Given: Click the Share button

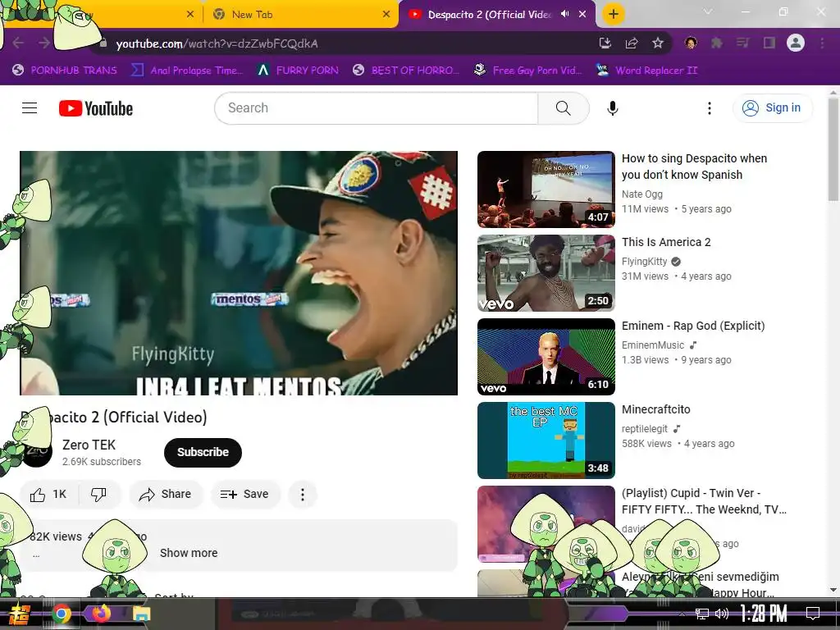Looking at the screenshot, I should [x=166, y=494].
